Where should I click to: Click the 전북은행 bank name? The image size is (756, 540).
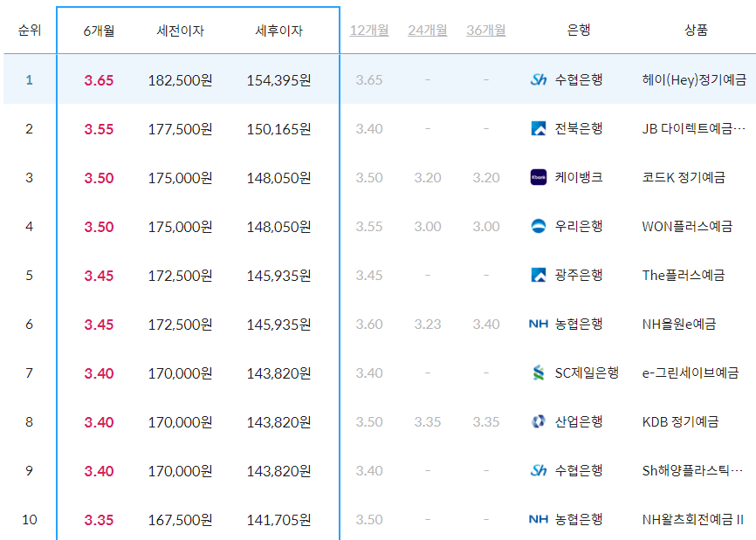(579, 128)
